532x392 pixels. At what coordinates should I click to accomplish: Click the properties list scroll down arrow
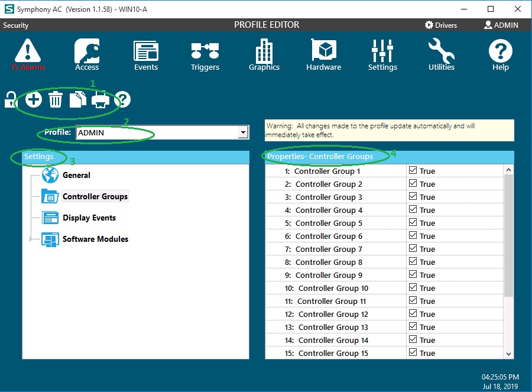(508, 354)
